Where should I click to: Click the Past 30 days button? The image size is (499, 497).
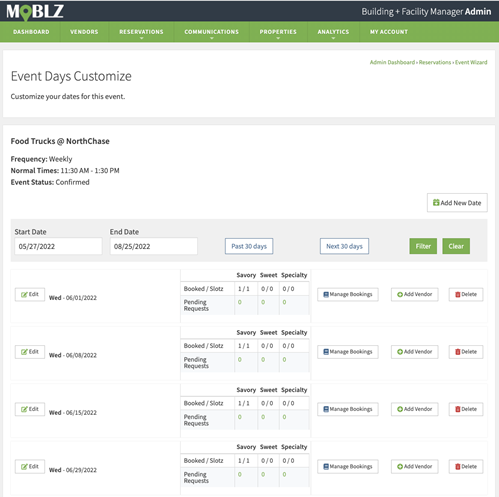[x=249, y=246]
